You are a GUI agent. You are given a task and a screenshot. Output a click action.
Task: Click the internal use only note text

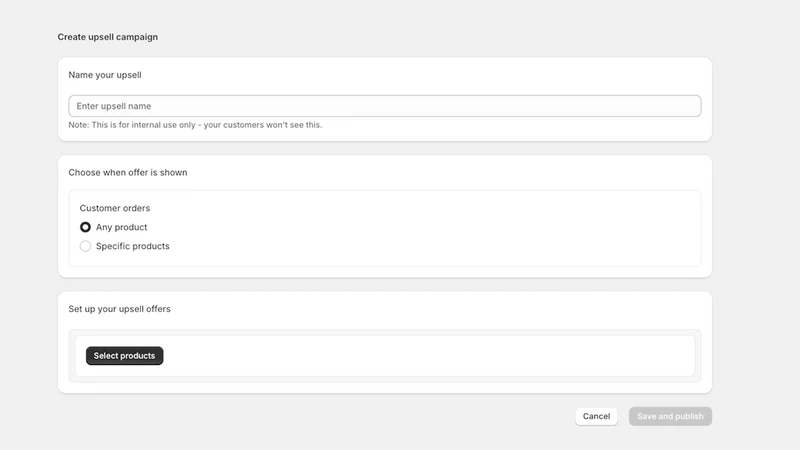(x=195, y=125)
